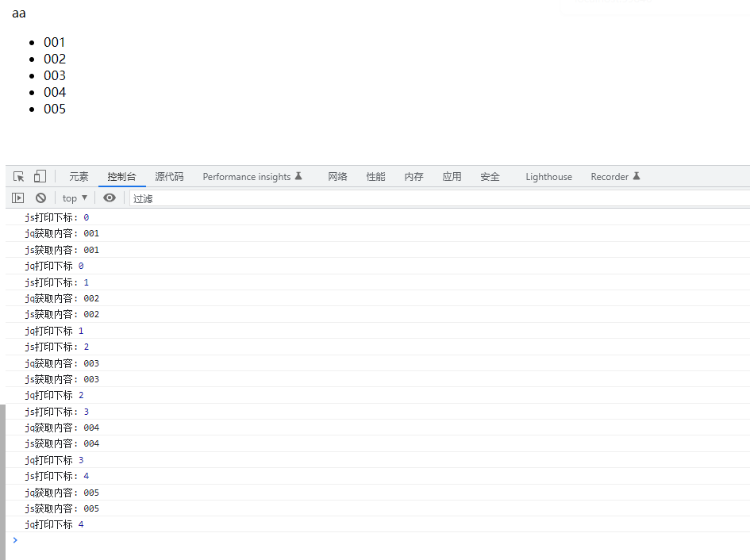Switch to the 网络 tab

coord(337,177)
